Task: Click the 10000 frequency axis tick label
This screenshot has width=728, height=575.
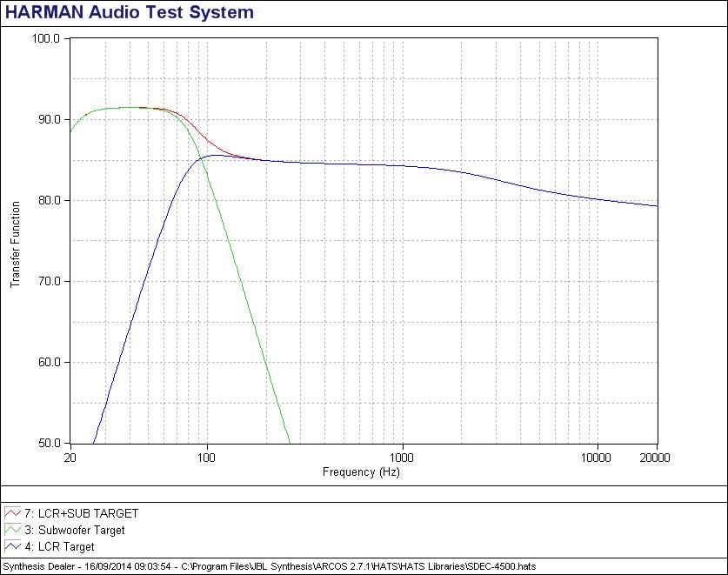Action: click(x=596, y=458)
